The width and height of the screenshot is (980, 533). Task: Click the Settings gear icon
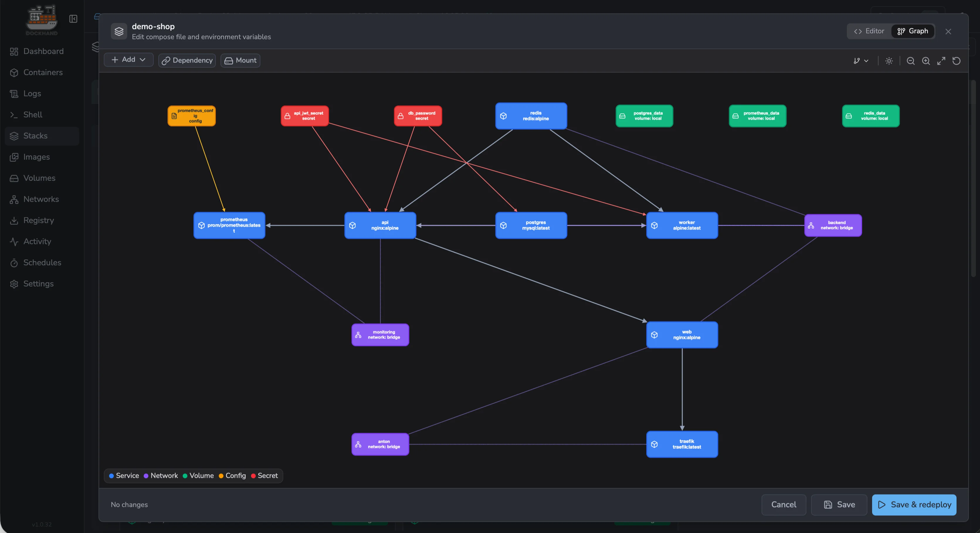click(x=14, y=284)
